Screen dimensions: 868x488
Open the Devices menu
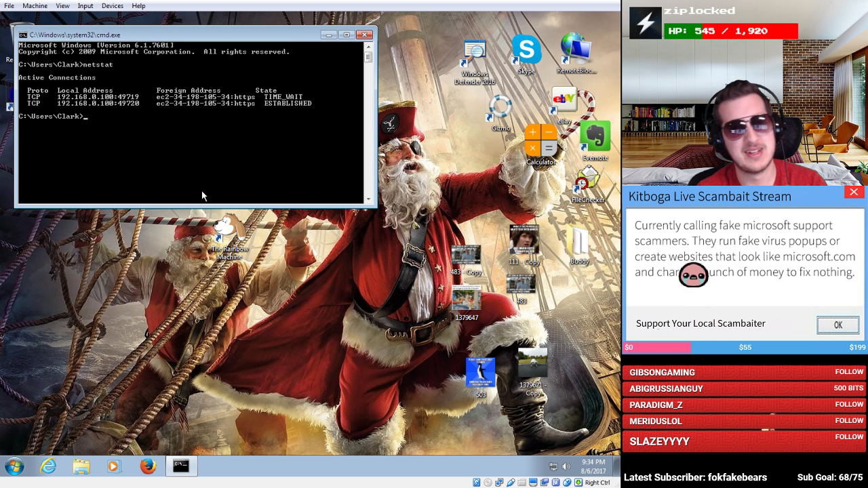point(113,5)
